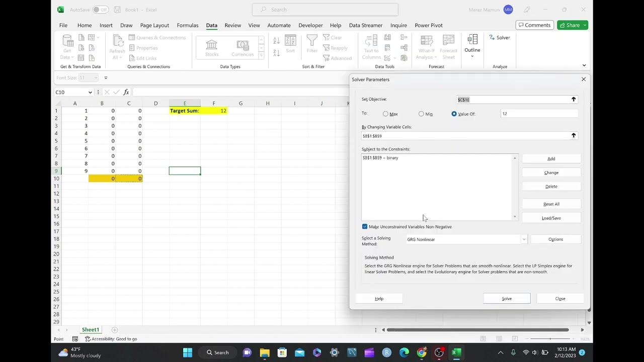
Task: Click the Reset All button
Action: [x=551, y=204]
